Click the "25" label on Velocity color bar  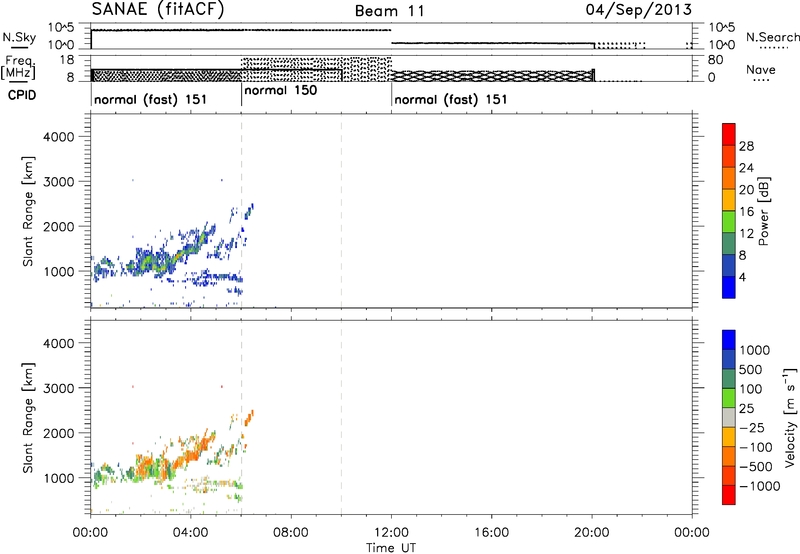[x=746, y=408]
